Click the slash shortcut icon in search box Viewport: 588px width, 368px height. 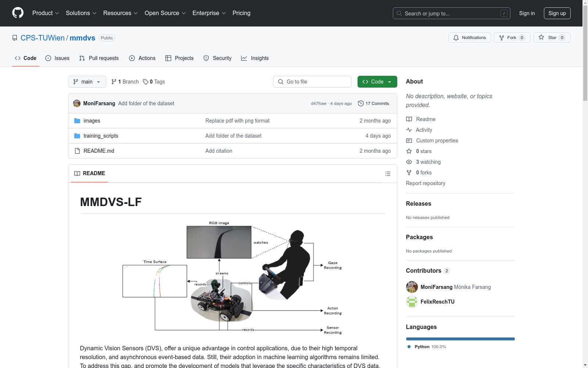pyautogui.click(x=504, y=13)
